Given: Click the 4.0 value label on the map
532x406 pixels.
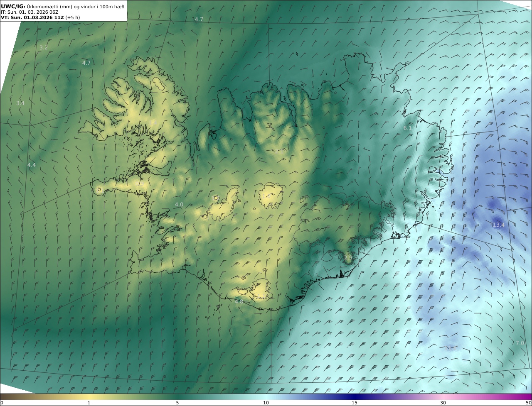Looking at the screenshot, I should [179, 205].
